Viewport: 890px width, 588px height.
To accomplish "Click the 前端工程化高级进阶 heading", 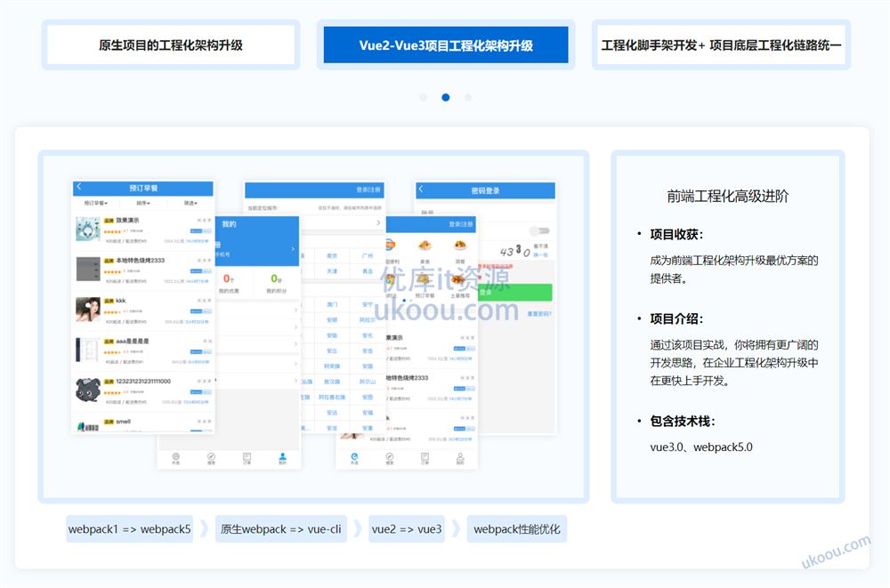I will [728, 197].
